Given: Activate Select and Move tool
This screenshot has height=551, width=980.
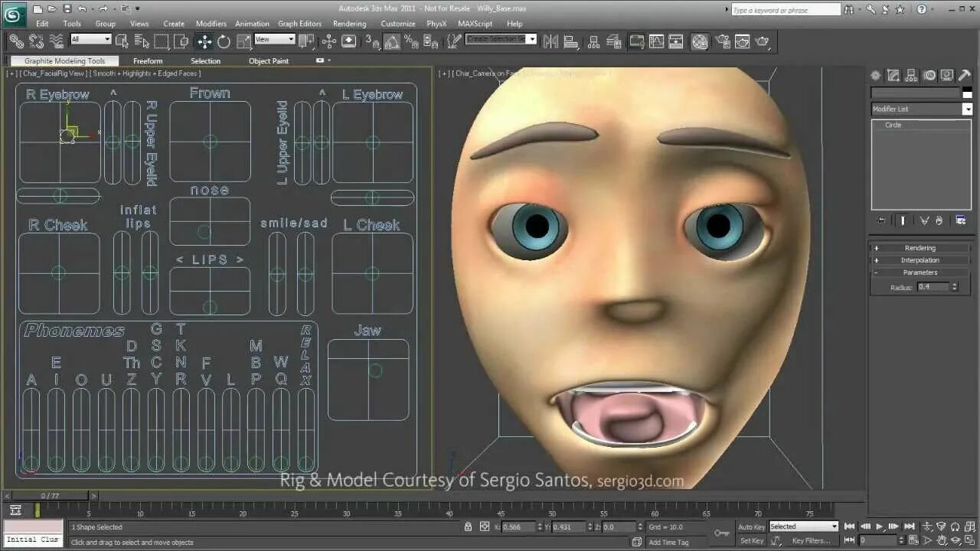Looking at the screenshot, I should point(204,41).
